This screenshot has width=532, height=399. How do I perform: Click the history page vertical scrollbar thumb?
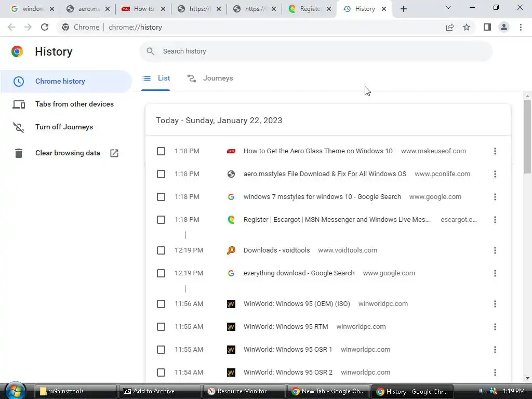coord(527,136)
